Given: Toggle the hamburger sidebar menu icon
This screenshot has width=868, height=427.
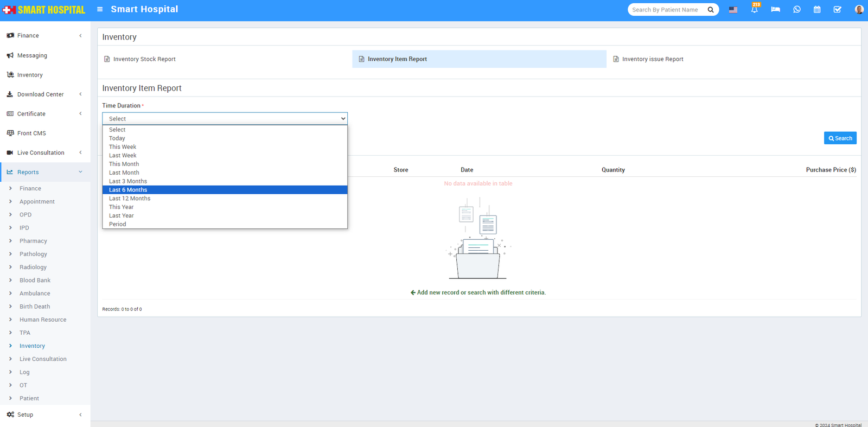Looking at the screenshot, I should pos(100,9).
